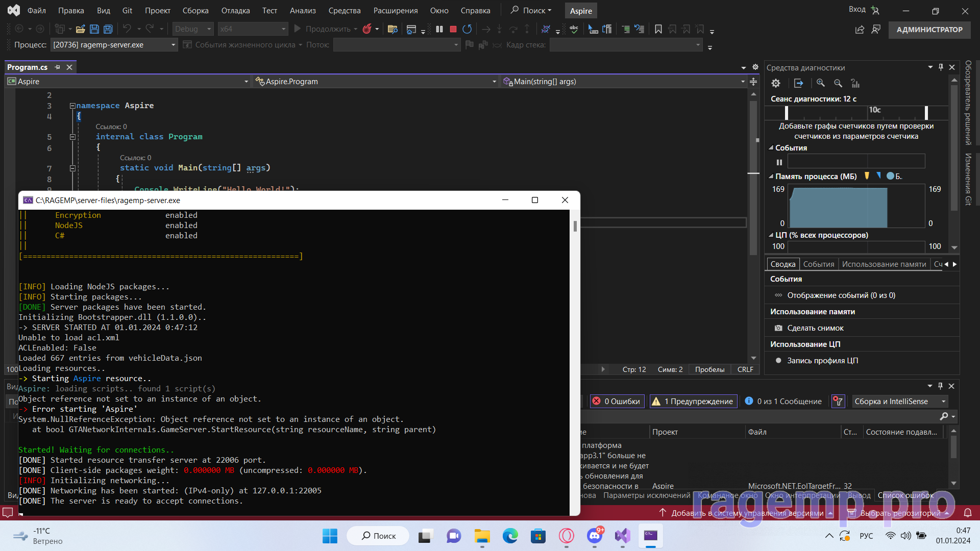The image size is (980, 551).
Task: Close the Program.cs tab
Action: click(x=69, y=67)
